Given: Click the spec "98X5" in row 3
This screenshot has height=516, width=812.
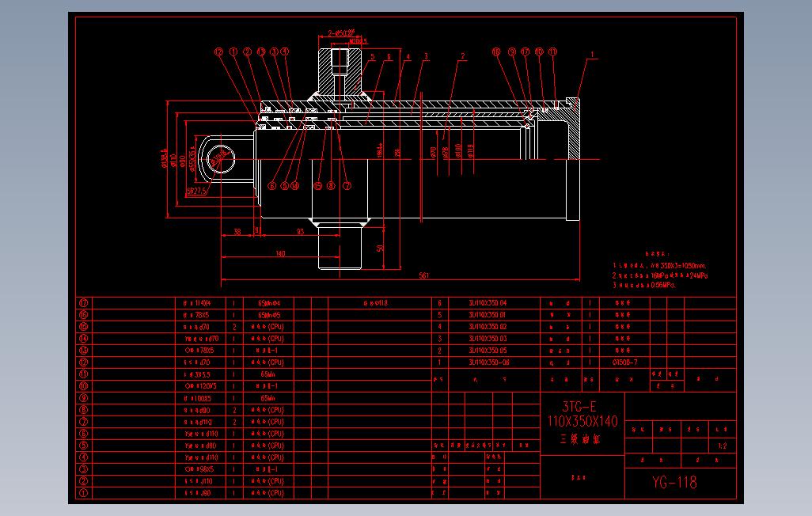Looking at the screenshot, I should [206, 469].
